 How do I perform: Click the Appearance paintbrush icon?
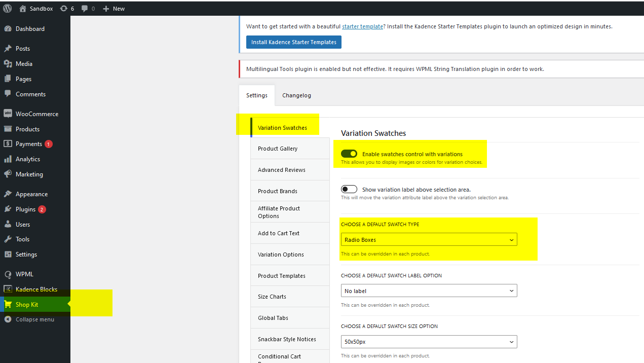click(8, 194)
